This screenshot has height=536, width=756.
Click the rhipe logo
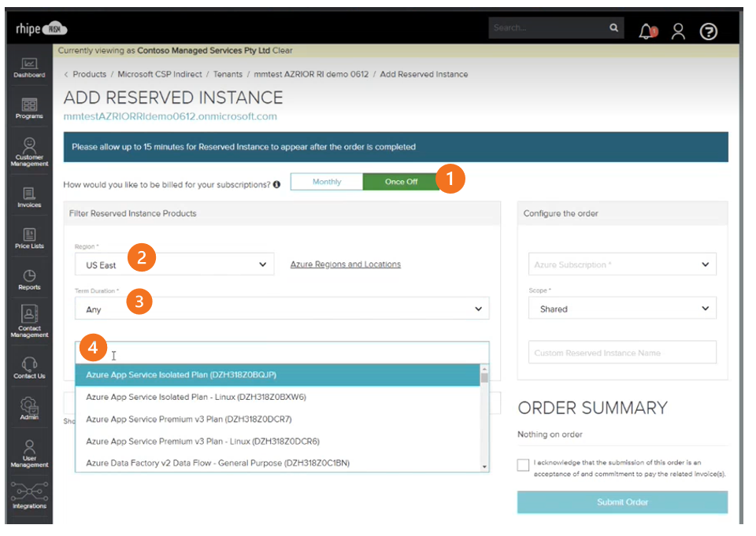(42, 29)
